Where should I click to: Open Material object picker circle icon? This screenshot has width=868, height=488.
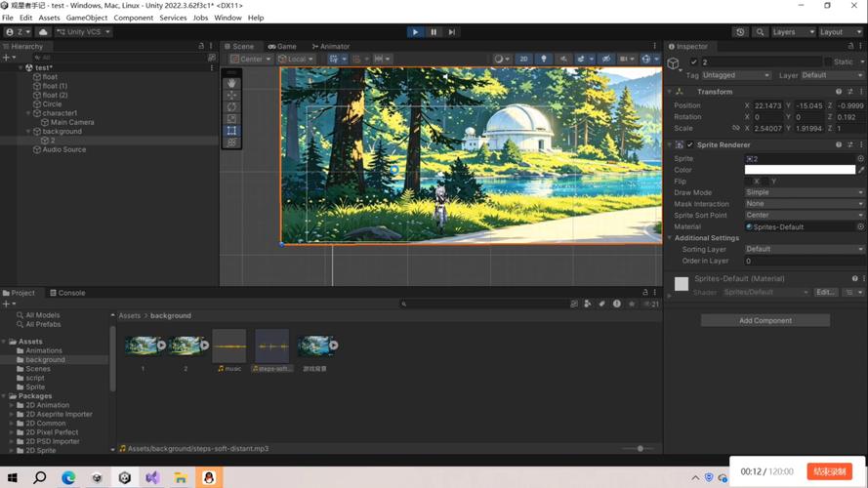click(860, 226)
